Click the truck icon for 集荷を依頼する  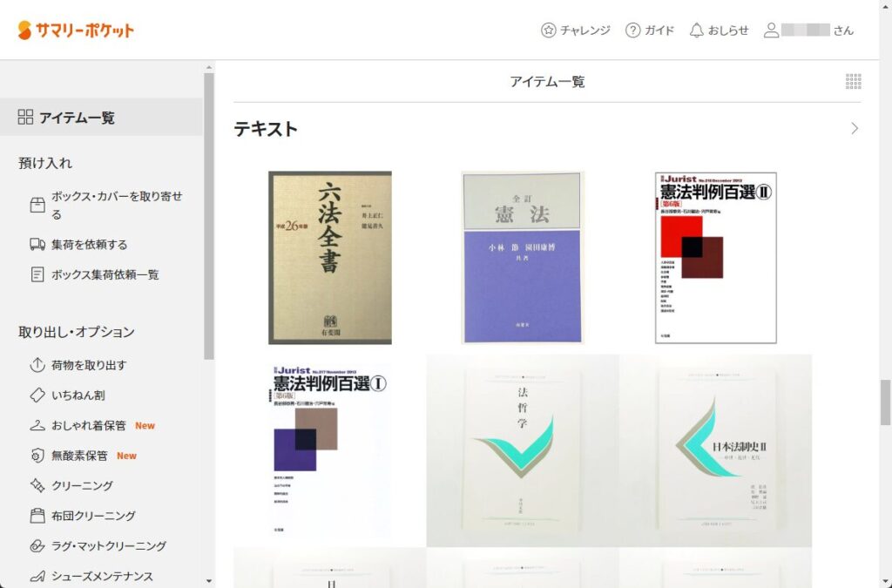click(x=37, y=245)
